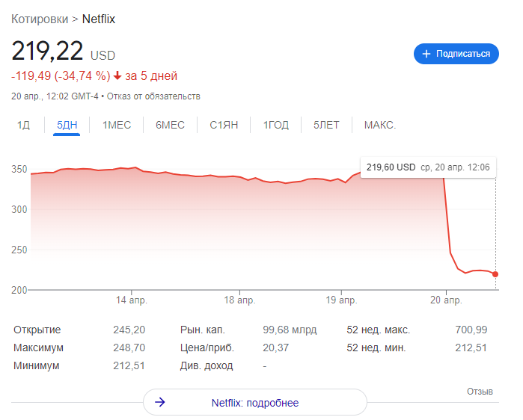523x420 pixels.
Task: Show year-to-date С1ЯН range
Action: (224, 125)
